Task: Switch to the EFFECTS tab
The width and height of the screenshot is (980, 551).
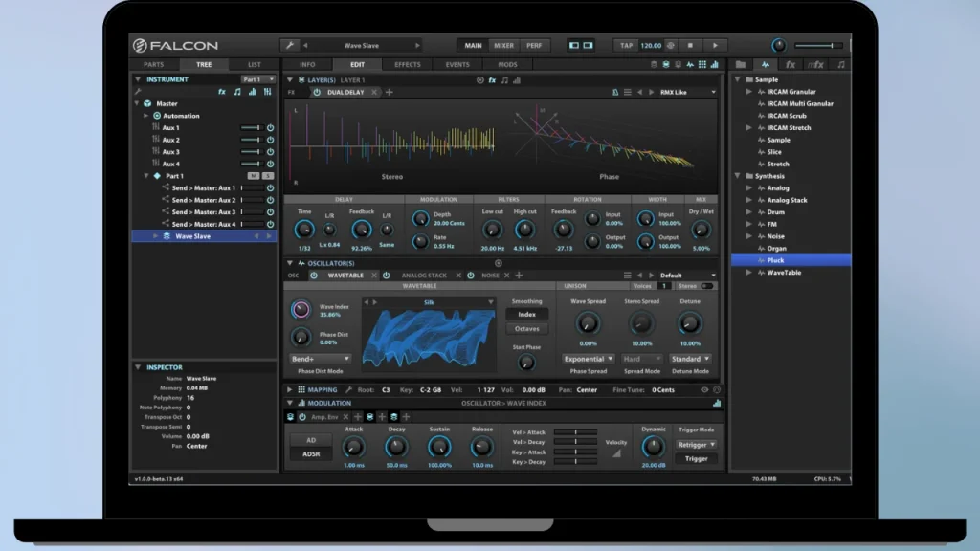Action: [x=408, y=64]
